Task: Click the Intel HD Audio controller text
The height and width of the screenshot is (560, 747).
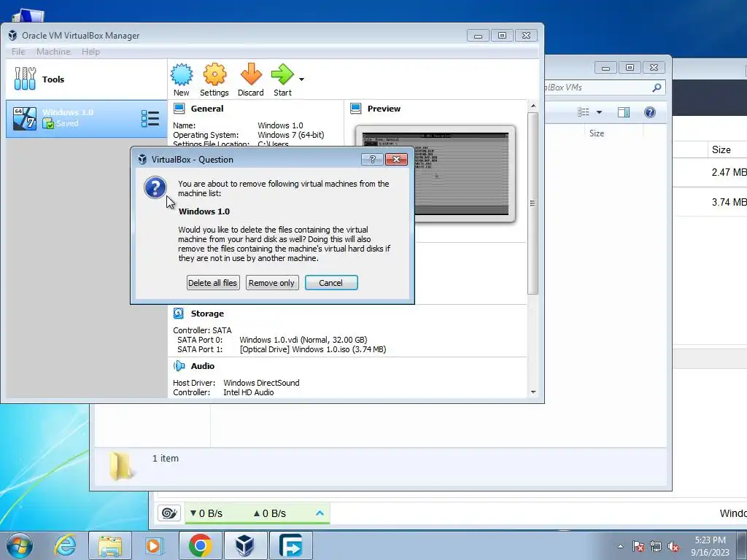Action: [249, 392]
